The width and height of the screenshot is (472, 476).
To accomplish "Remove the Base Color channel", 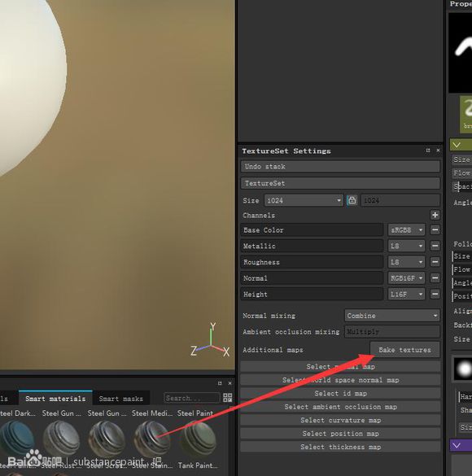I will point(435,229).
